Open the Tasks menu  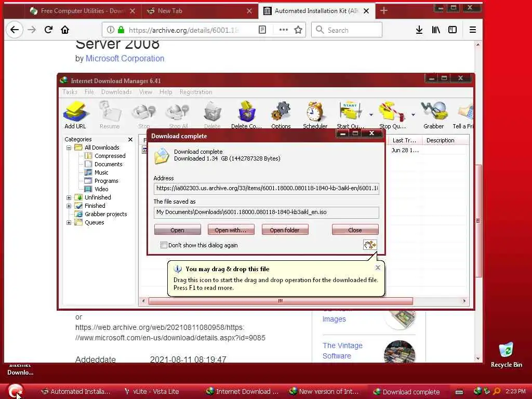point(70,92)
